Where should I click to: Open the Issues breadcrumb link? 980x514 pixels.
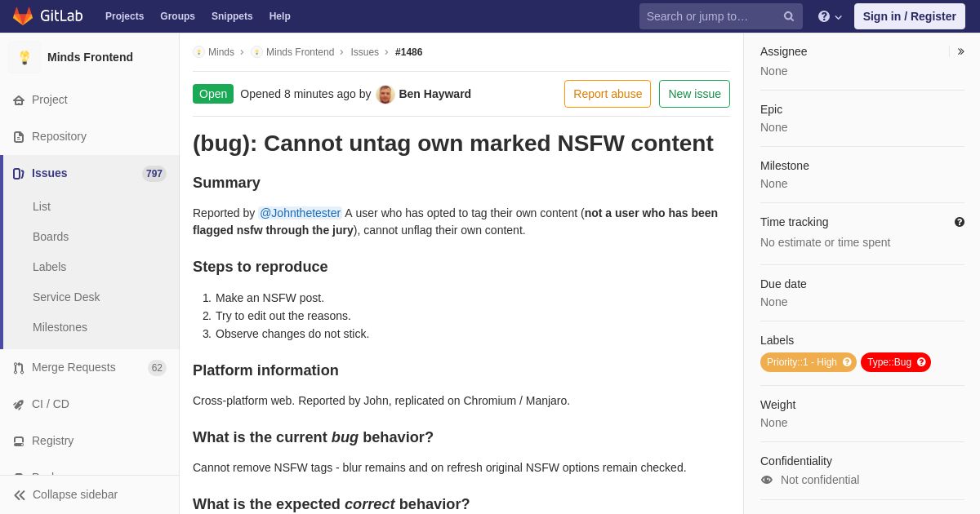[x=364, y=52]
